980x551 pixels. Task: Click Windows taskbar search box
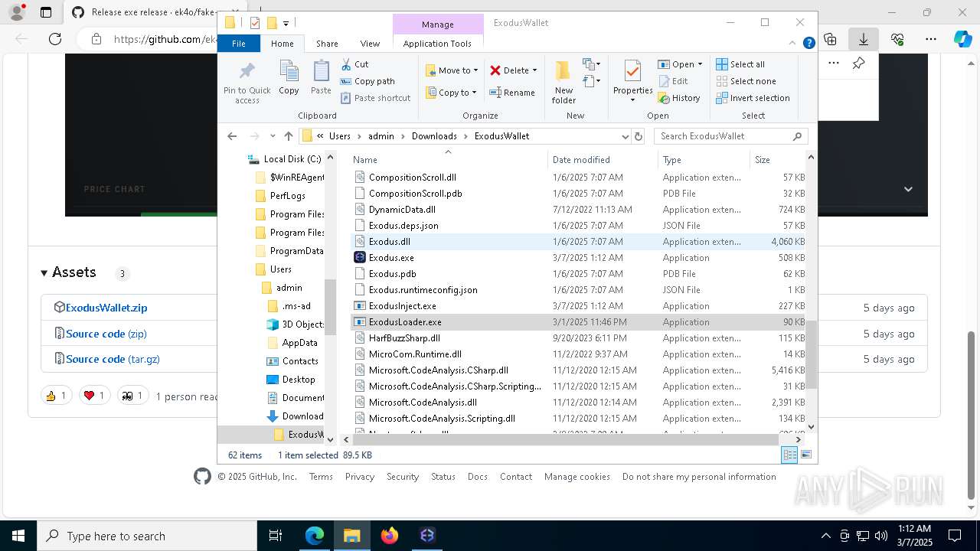click(147, 536)
